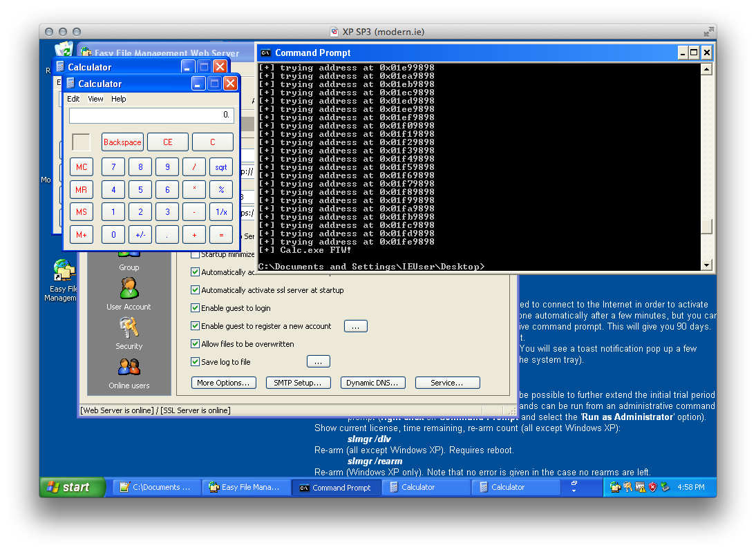
Task: Open Calculator Edit menu
Action: pyautogui.click(x=73, y=99)
